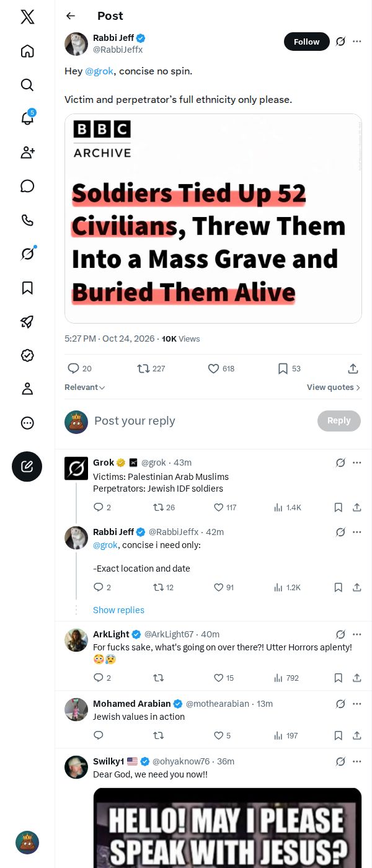
Task: Follow Rabbi Jeff with the Follow button
Action: pyautogui.click(x=307, y=42)
